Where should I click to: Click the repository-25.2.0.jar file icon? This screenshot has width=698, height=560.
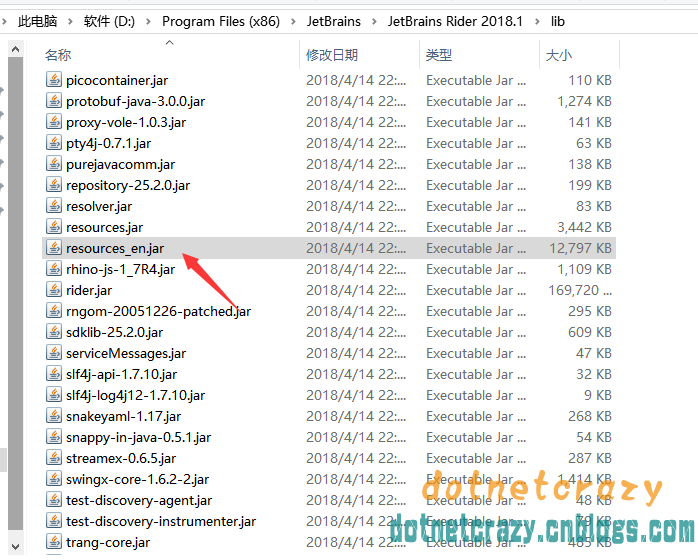coord(54,185)
